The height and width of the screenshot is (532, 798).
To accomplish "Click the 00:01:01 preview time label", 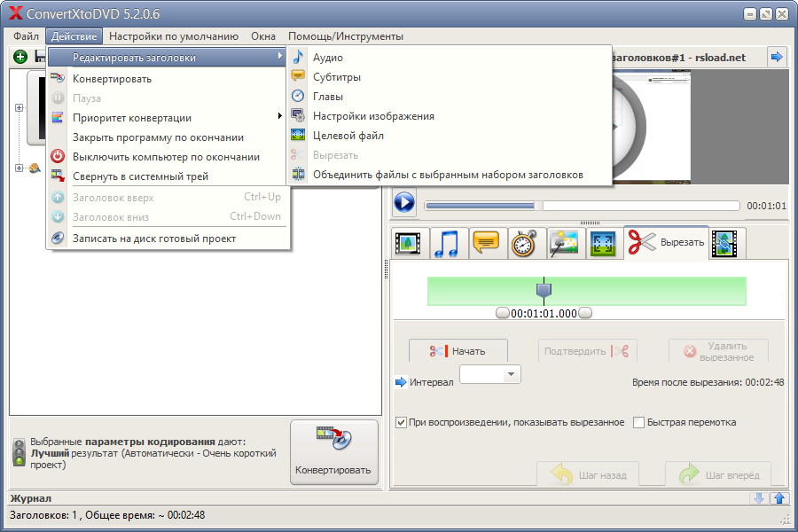I will click(x=766, y=206).
